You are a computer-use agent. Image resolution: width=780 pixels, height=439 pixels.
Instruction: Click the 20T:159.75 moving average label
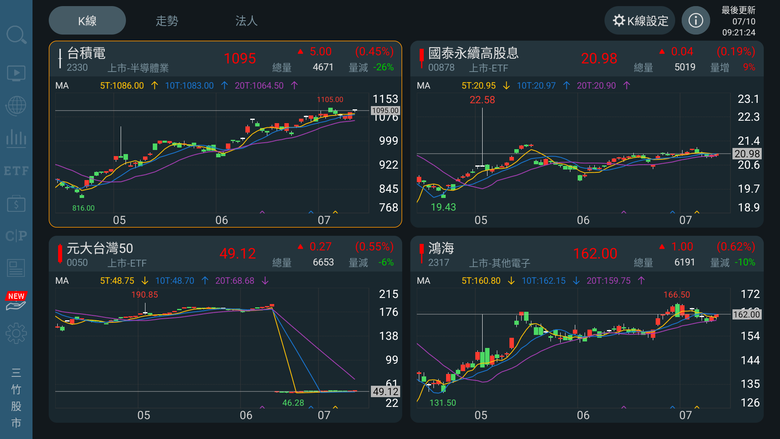[x=609, y=280]
